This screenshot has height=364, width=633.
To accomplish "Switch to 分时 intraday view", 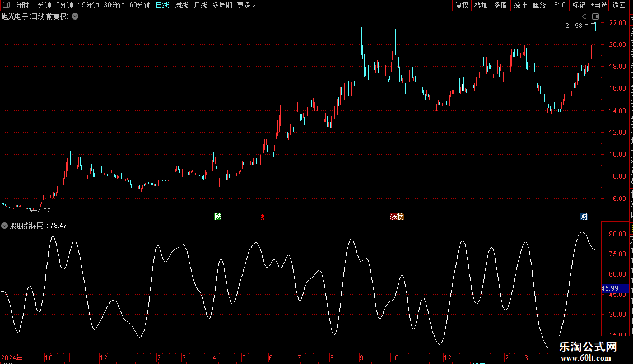I will click(22, 5).
